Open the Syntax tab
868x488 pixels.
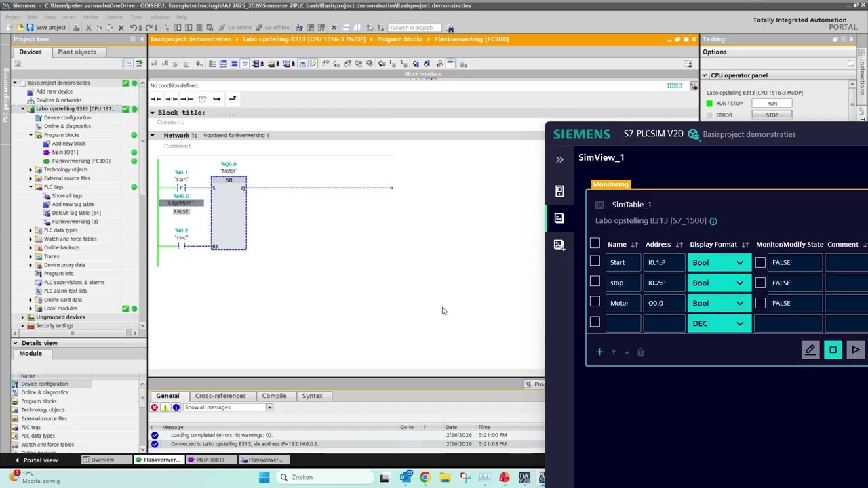pyautogui.click(x=312, y=396)
